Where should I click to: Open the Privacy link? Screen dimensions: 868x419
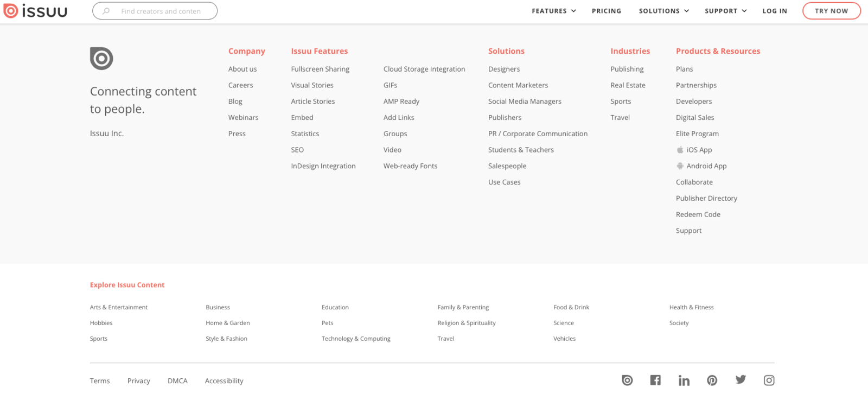tap(139, 381)
